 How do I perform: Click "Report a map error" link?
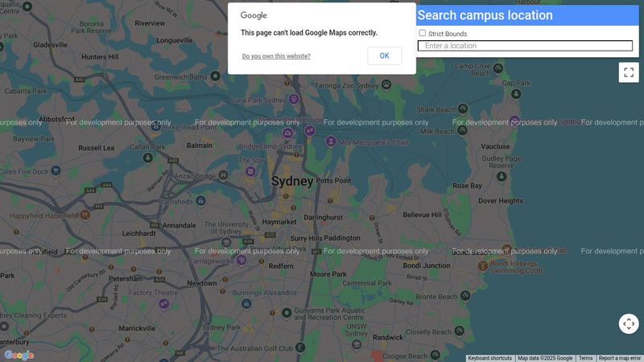pos(619,358)
